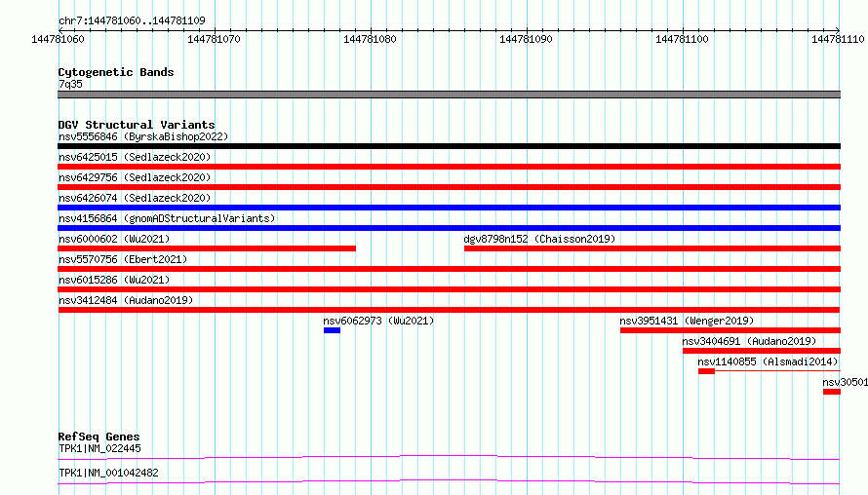
Task: Select the RefSeq Genes track heading
Action: (x=99, y=437)
